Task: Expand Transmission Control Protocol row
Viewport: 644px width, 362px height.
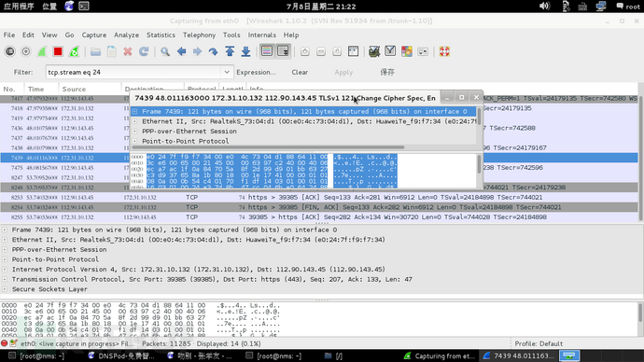Action: [x=5, y=279]
